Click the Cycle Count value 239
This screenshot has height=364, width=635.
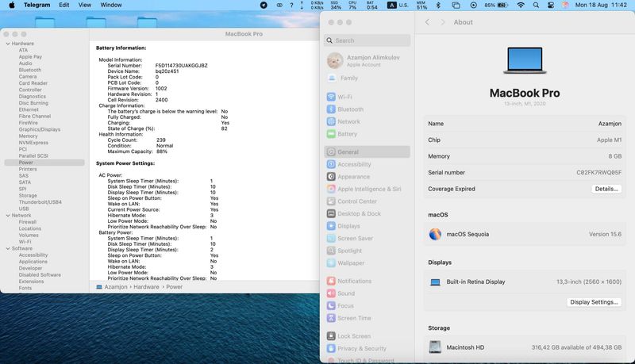[x=161, y=140]
